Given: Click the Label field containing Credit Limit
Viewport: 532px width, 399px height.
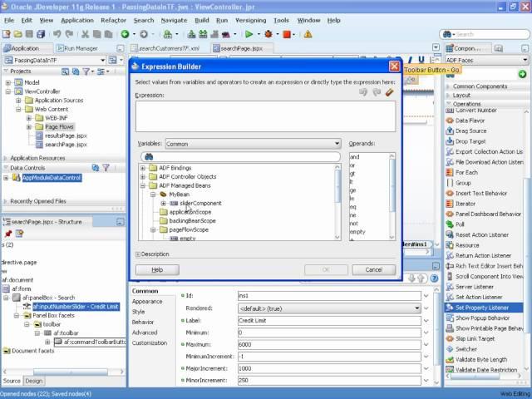Looking at the screenshot, I should [x=329, y=321].
